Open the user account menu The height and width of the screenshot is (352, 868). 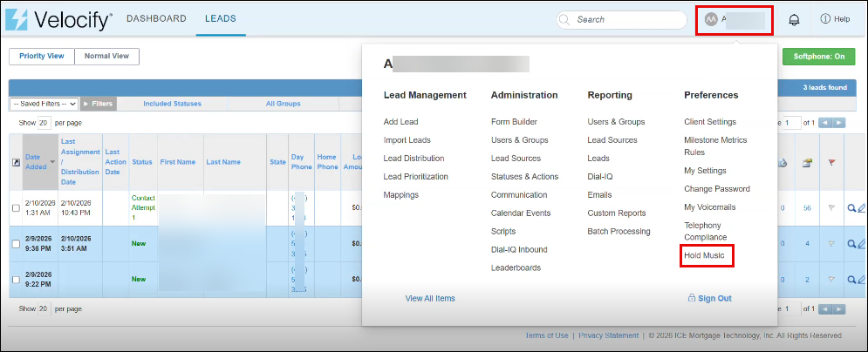click(734, 19)
